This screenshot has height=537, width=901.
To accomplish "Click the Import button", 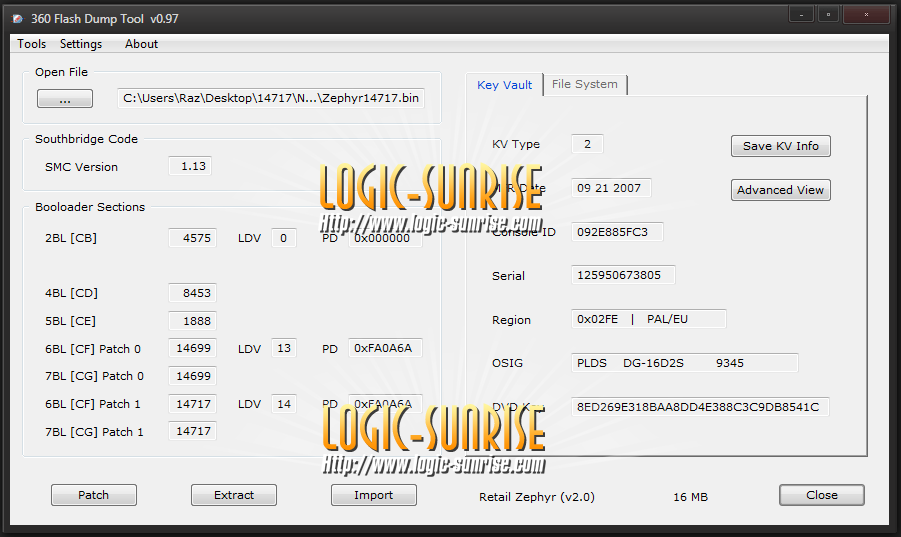I will tap(374, 495).
